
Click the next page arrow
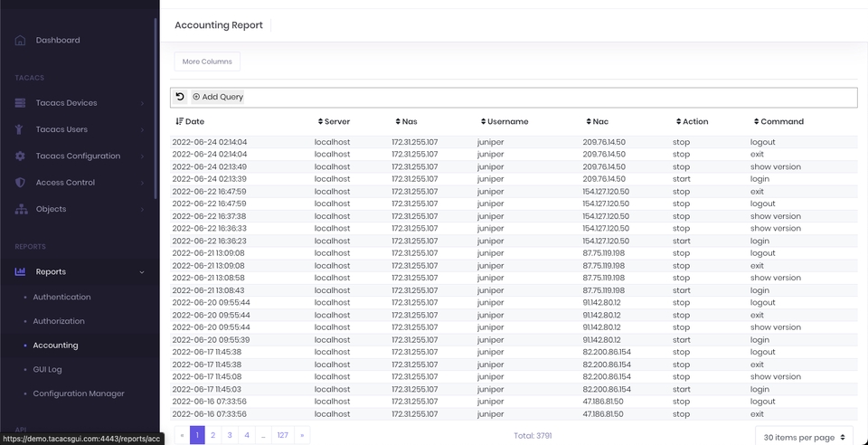(x=302, y=435)
